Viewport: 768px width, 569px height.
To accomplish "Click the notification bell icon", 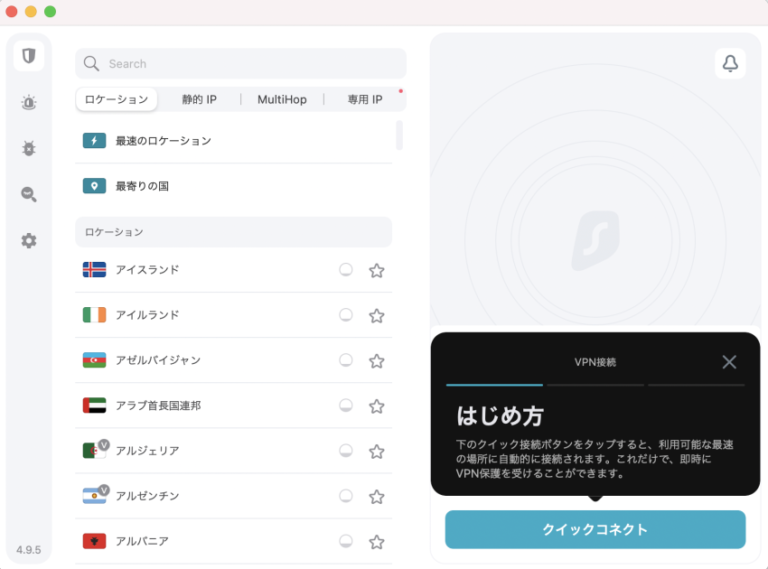I will [x=730, y=64].
